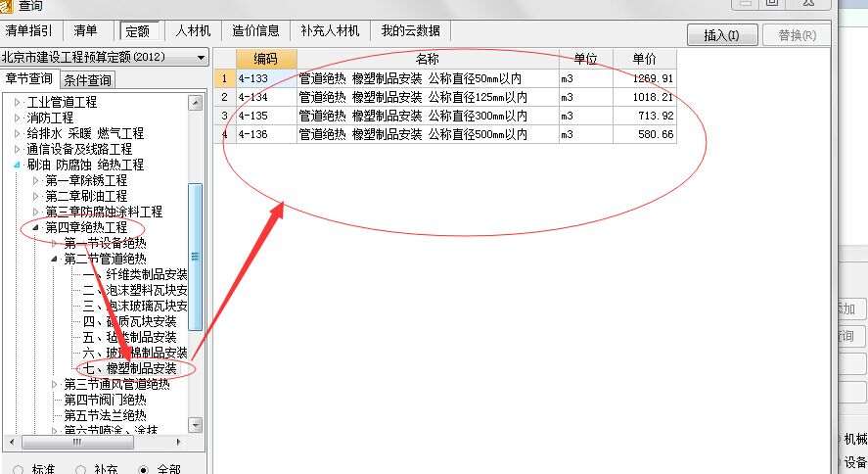Click price cell 713.92
Viewport: 868px width, 474px height.
click(644, 116)
